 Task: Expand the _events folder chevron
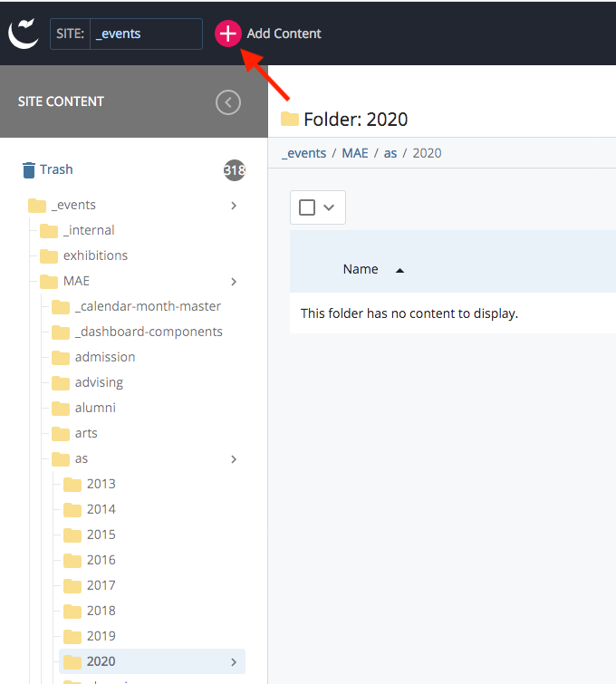(234, 206)
